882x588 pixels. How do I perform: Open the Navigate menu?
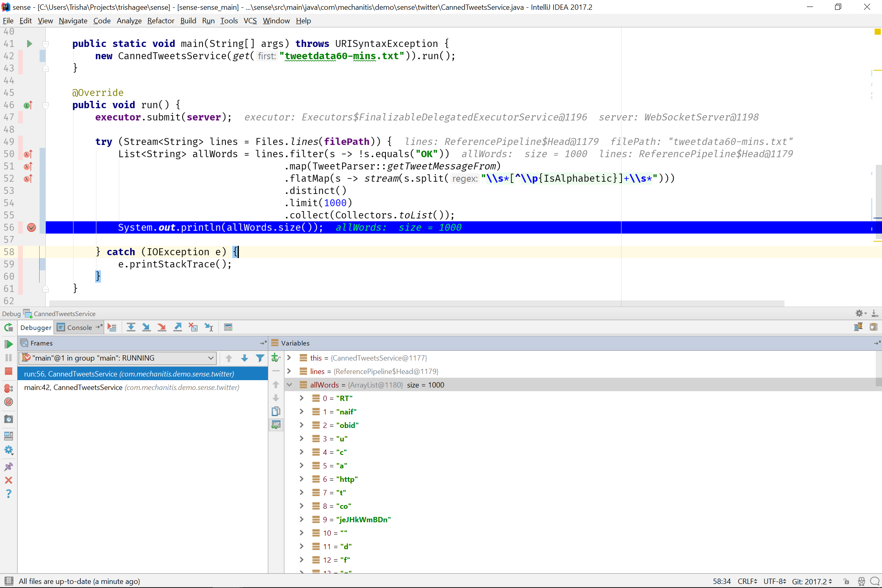click(x=73, y=21)
